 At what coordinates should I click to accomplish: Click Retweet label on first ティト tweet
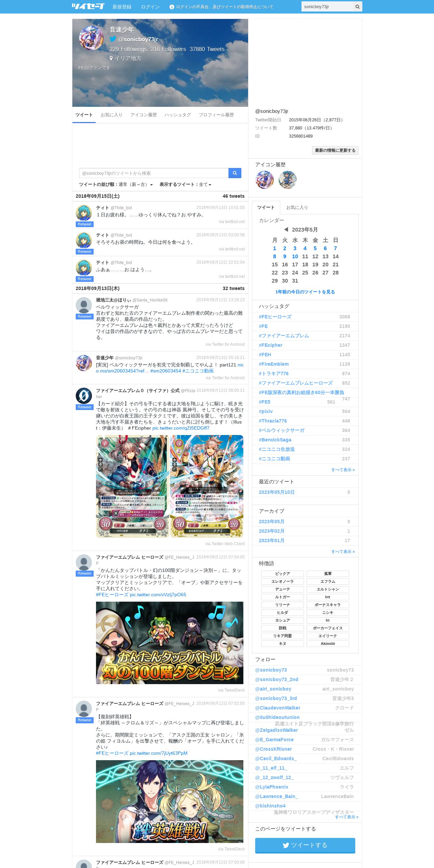(85, 224)
